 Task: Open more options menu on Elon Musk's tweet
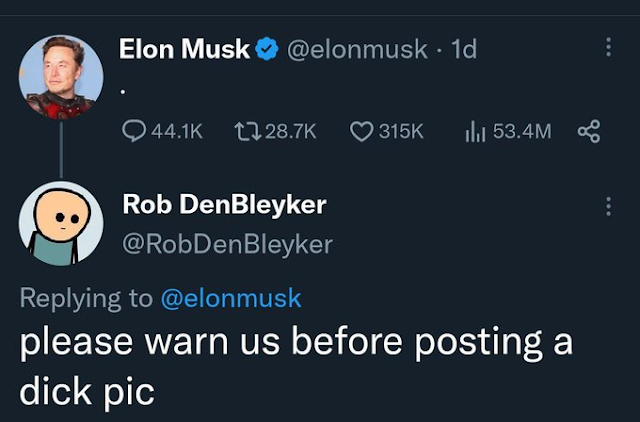point(609,48)
